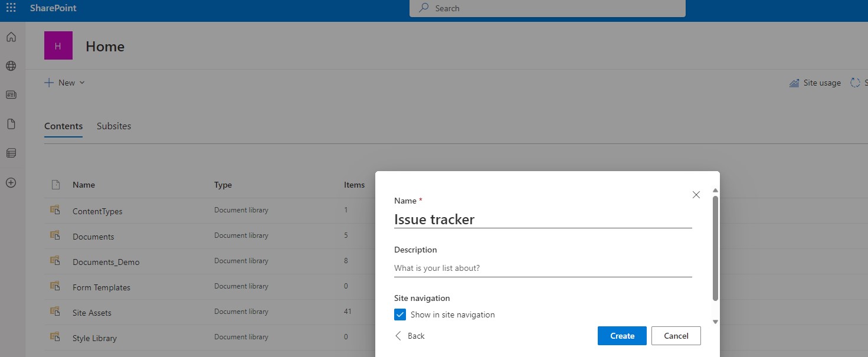
Task: Click the Home icon in left rail
Action: 11,37
